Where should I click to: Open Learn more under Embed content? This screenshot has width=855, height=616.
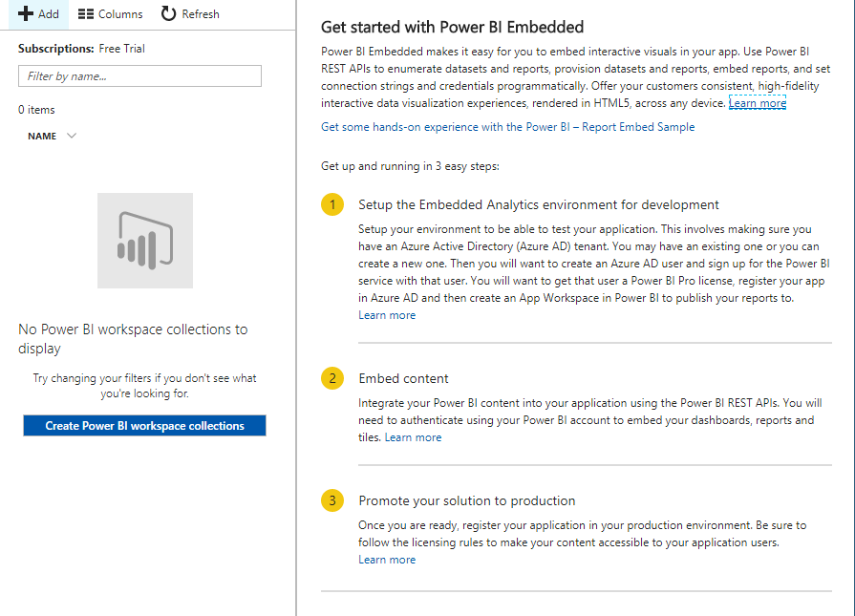click(413, 437)
